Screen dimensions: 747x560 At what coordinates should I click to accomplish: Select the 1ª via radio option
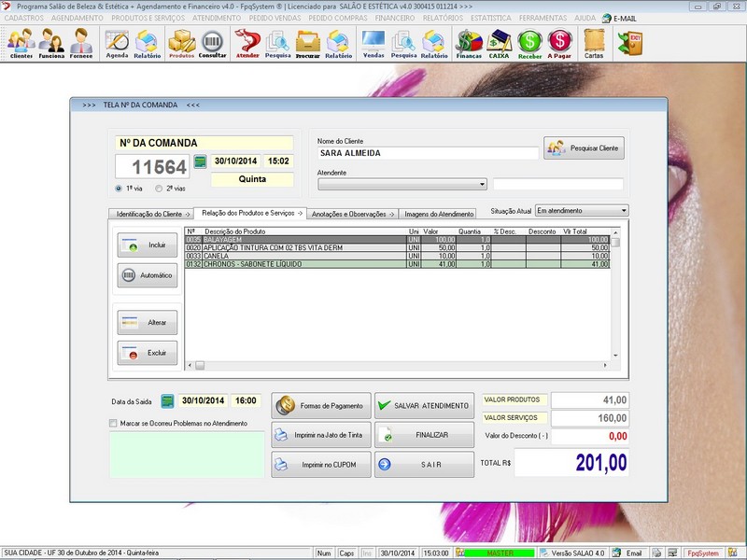119,188
